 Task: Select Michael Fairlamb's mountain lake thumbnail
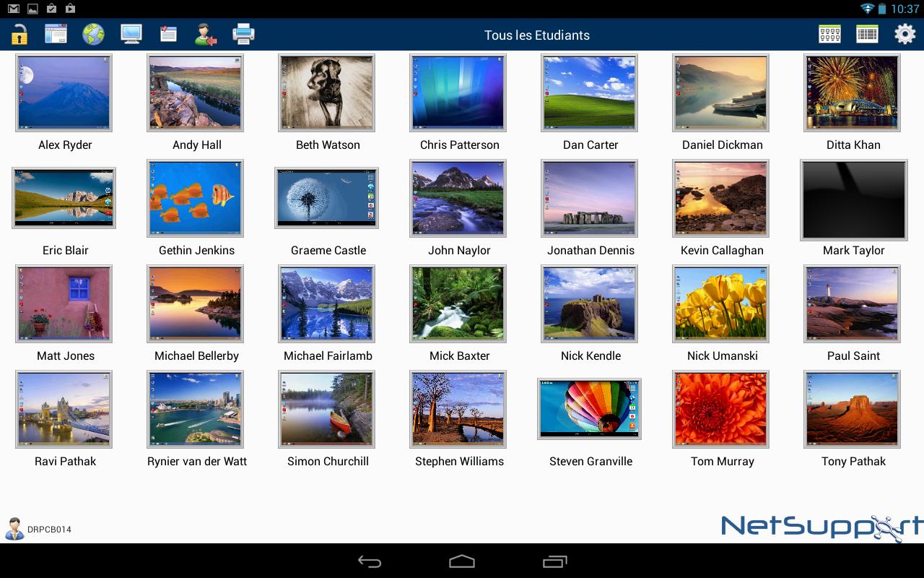pos(326,303)
